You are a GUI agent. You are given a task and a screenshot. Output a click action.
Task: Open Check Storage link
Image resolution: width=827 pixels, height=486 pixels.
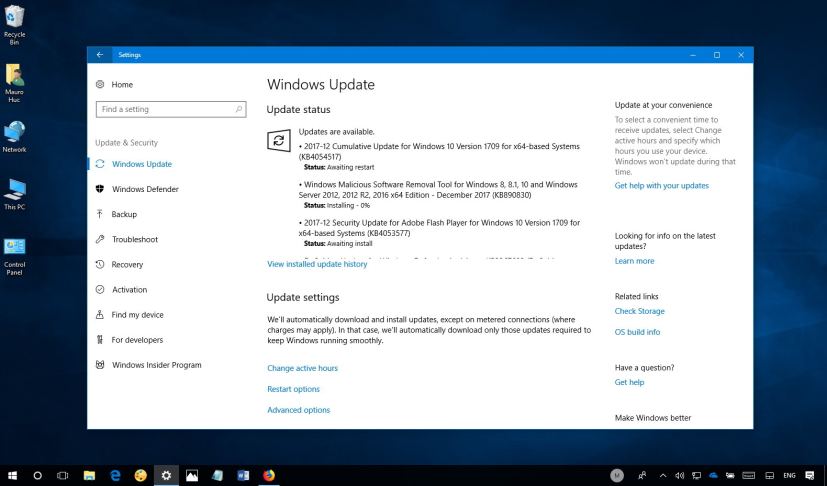click(639, 311)
